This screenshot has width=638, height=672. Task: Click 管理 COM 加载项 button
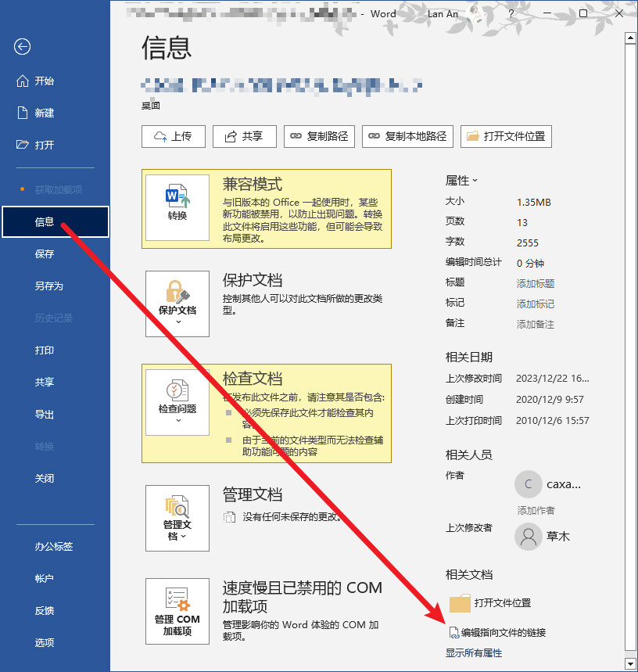[177, 611]
